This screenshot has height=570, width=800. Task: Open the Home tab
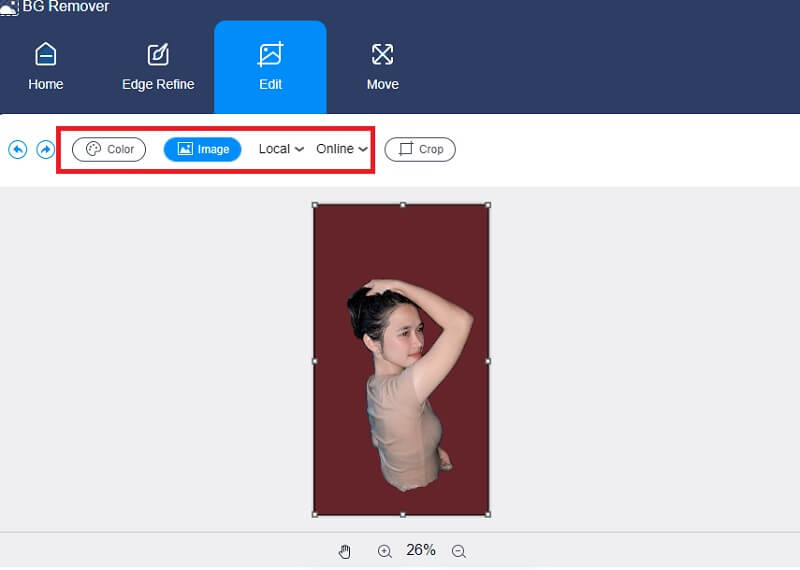pos(46,67)
